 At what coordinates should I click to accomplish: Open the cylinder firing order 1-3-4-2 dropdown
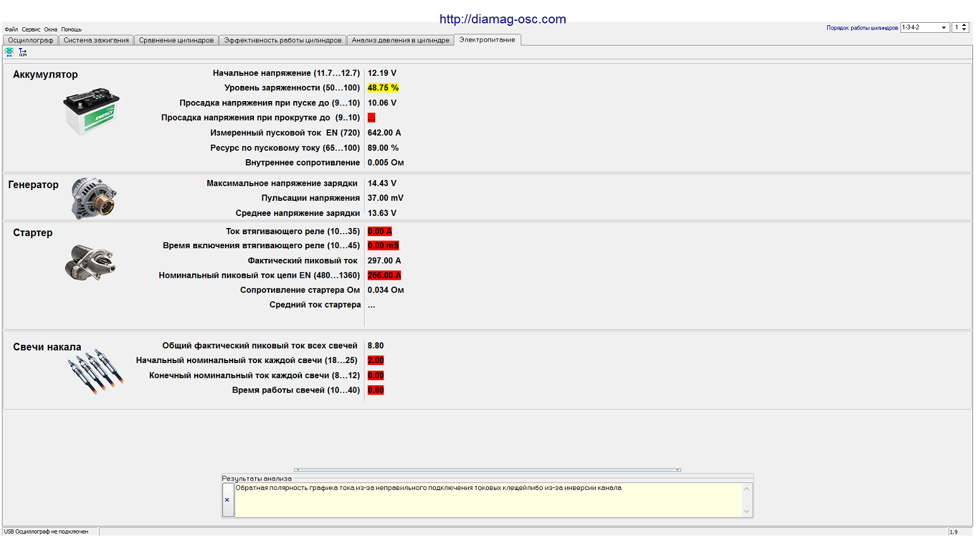pyautogui.click(x=925, y=28)
